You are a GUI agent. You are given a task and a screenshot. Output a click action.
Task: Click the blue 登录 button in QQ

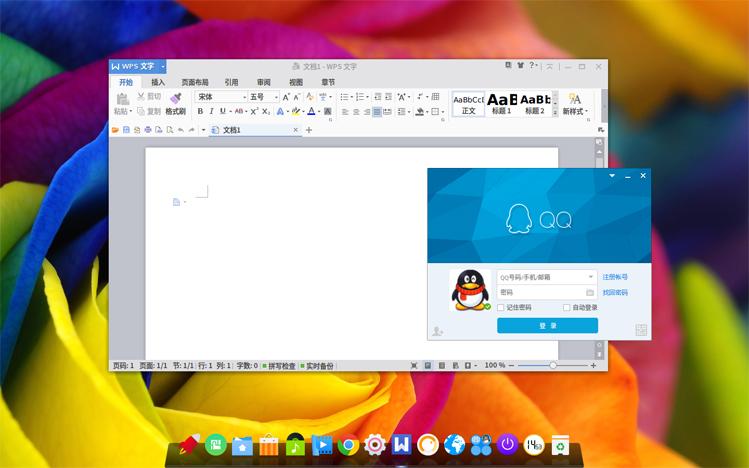547,326
